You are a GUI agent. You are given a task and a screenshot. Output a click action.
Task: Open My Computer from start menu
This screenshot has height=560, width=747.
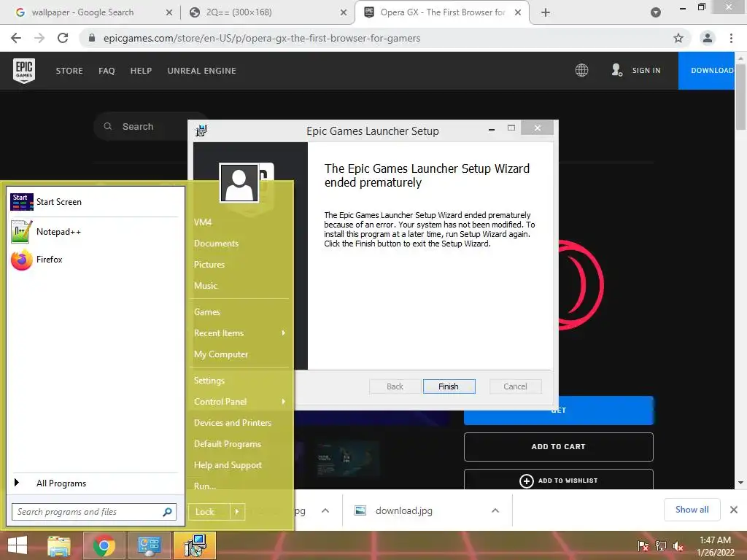(x=221, y=354)
